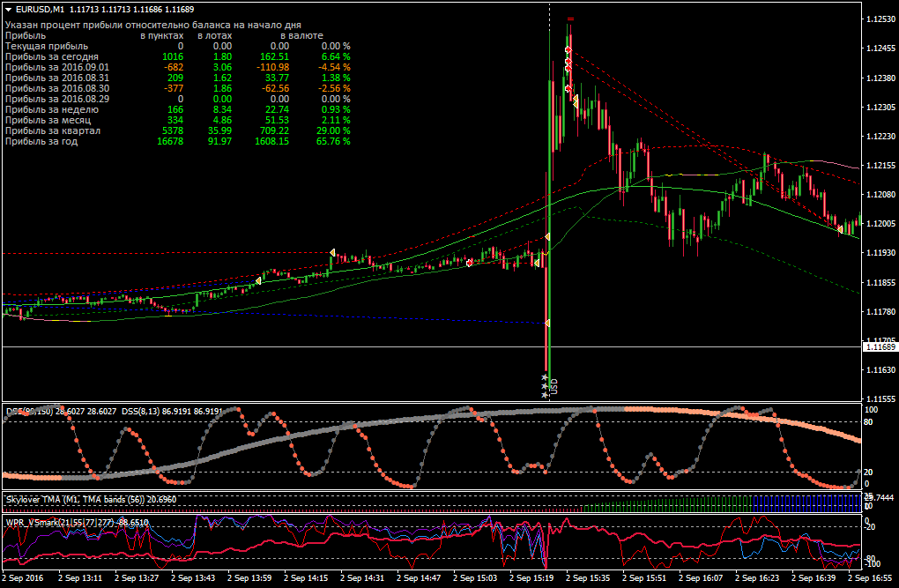Select the 'Прибыль за 2016.08.29' row label
899x588 pixels.
click(56, 100)
